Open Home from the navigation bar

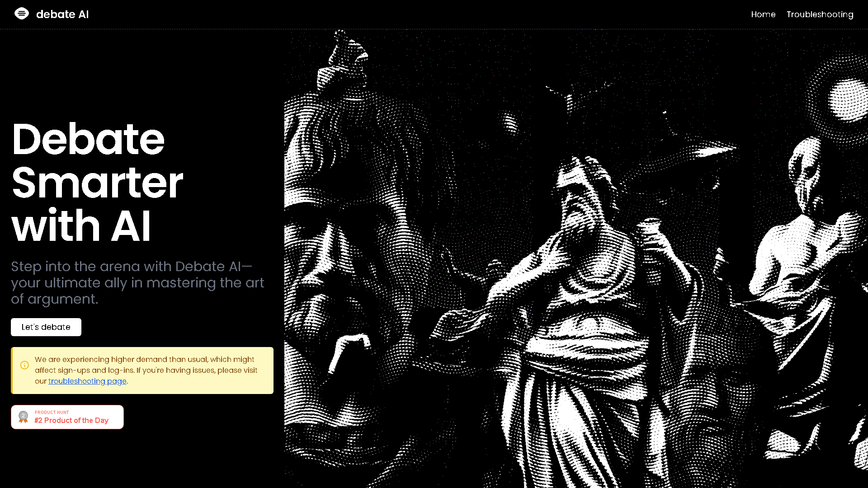click(763, 14)
